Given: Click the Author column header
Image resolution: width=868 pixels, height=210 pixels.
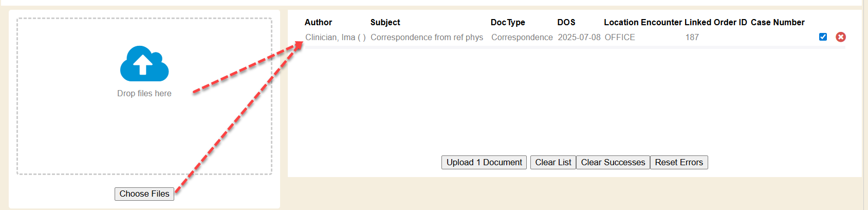Looking at the screenshot, I should point(318,23).
